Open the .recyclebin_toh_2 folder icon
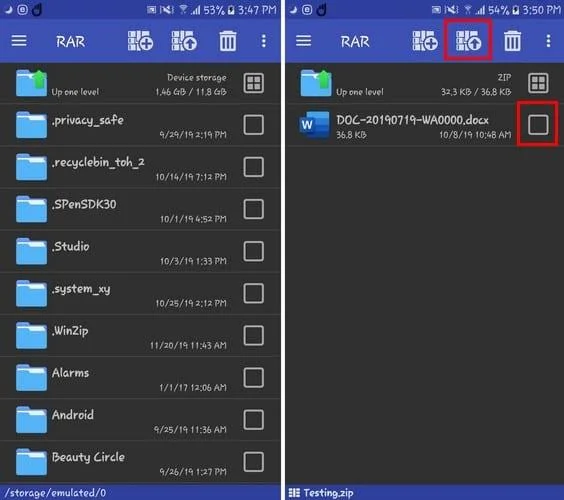The width and height of the screenshot is (564, 500). tap(31, 167)
